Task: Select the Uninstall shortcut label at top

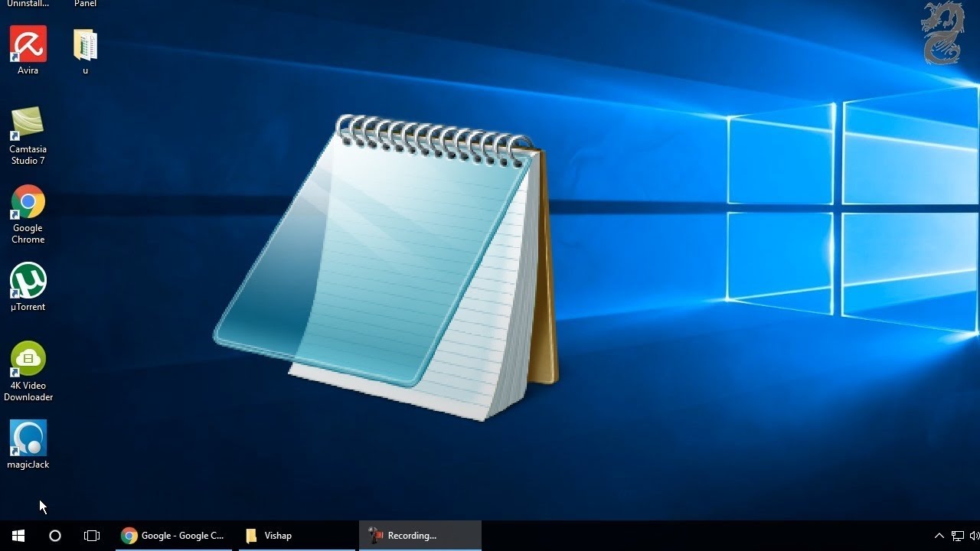Action: [x=28, y=4]
